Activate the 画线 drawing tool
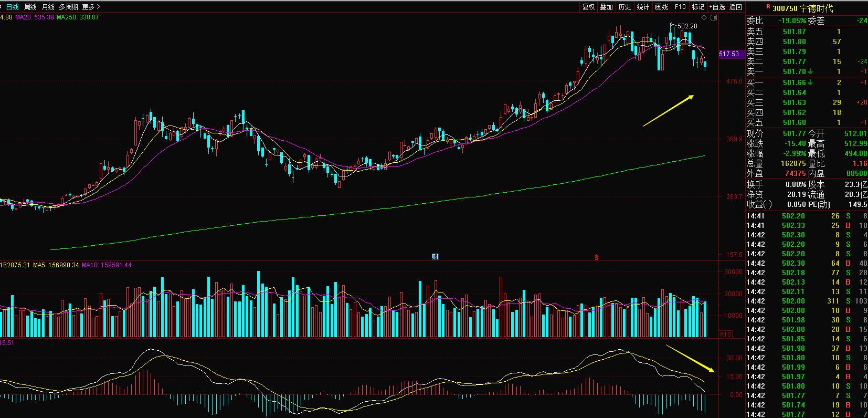 (662, 7)
